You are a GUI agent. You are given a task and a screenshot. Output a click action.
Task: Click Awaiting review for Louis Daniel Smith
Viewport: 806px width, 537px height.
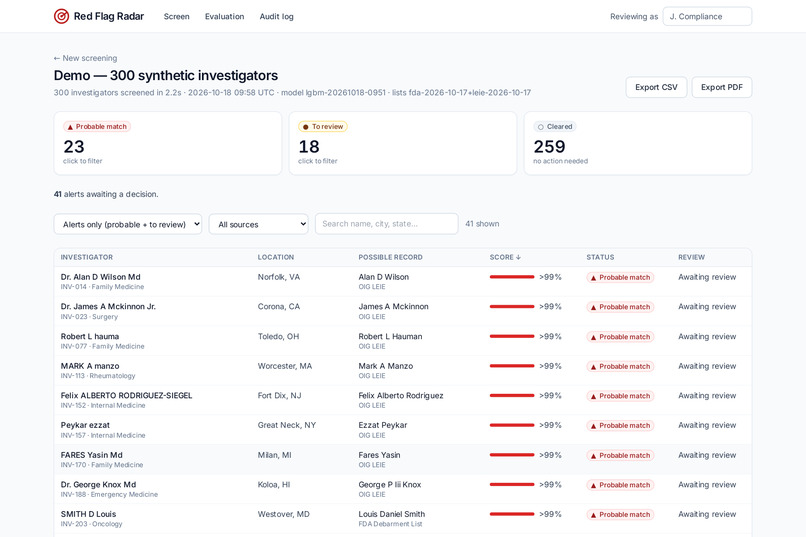tap(707, 514)
